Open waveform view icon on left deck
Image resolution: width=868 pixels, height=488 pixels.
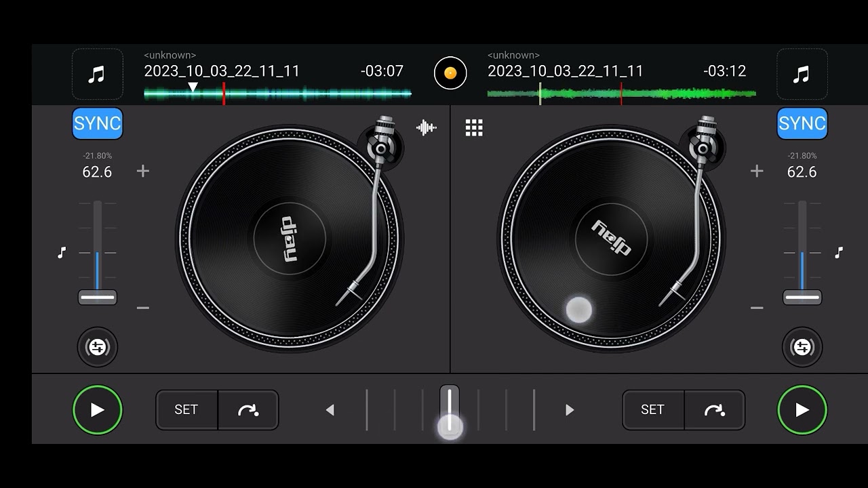(x=427, y=127)
